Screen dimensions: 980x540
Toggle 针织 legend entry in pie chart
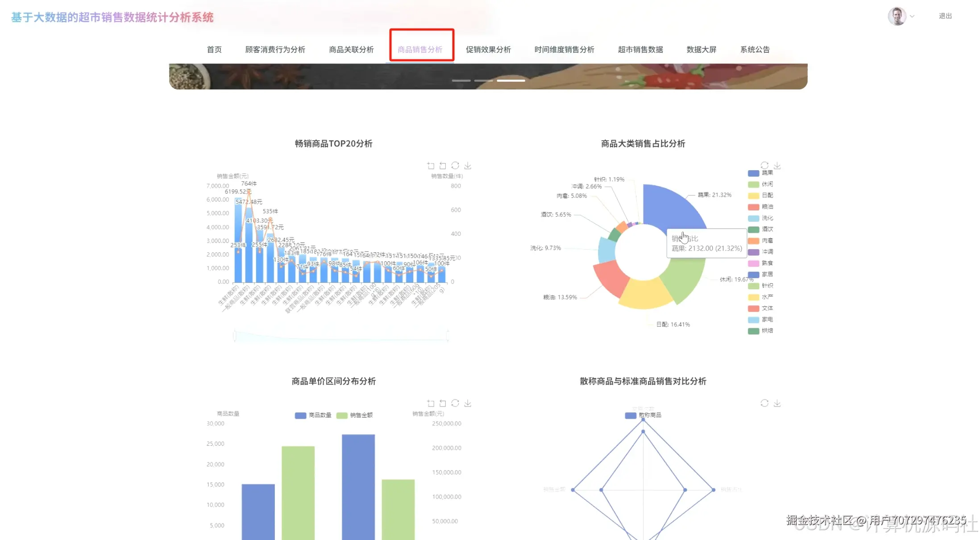[760, 285]
